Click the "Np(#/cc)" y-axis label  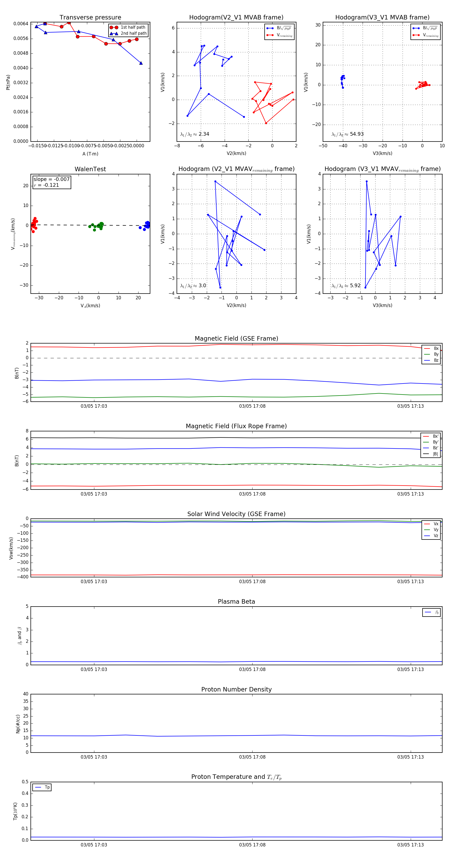click(x=18, y=724)
